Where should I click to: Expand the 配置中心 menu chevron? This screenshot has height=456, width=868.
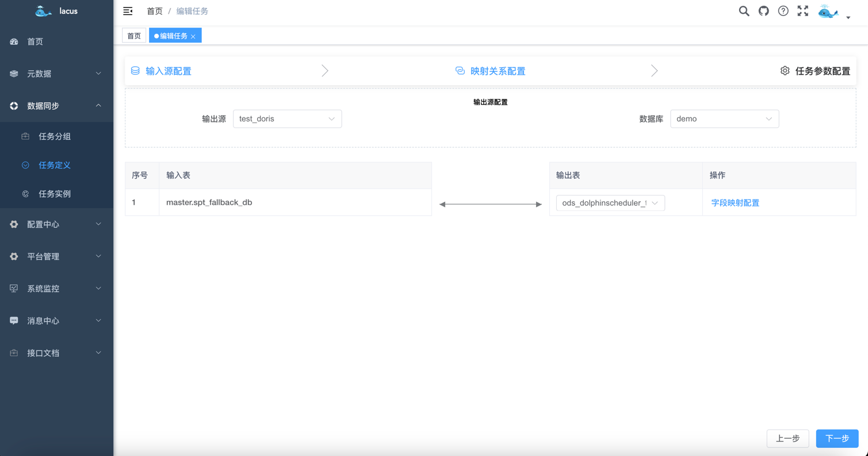tap(98, 224)
